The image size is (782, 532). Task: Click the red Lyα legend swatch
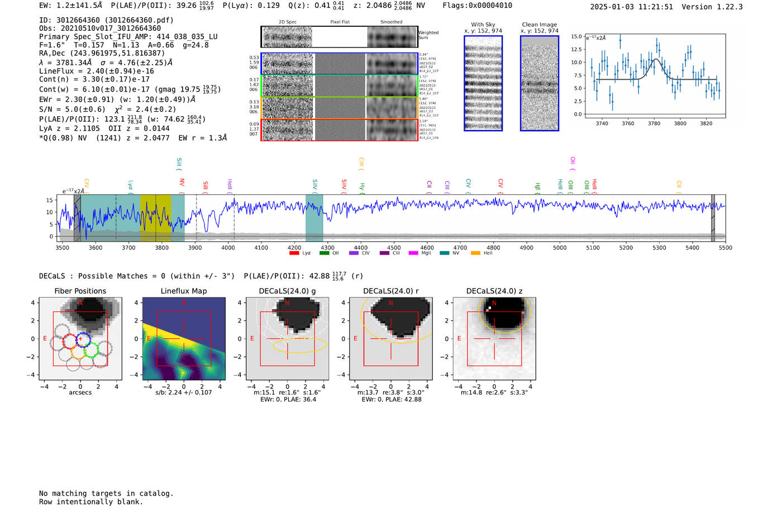pyautogui.click(x=294, y=253)
